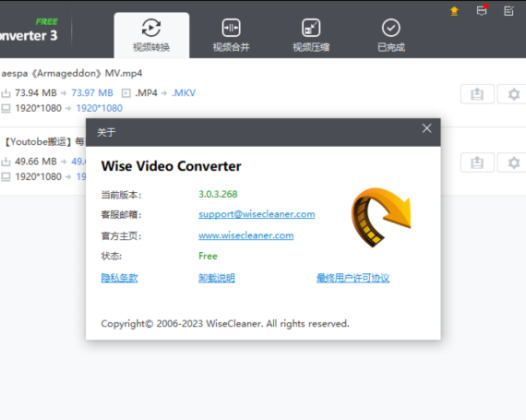Click the .MKV output format text
Screen dimensions: 526x420
coord(183,93)
